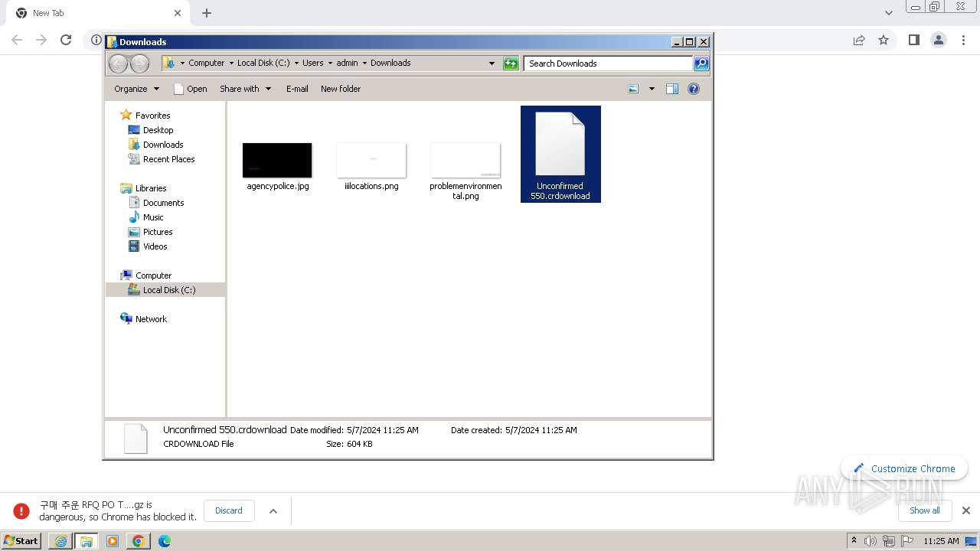Open view options dropdown arrow
The height and width of the screenshot is (551, 980).
pyautogui.click(x=652, y=89)
